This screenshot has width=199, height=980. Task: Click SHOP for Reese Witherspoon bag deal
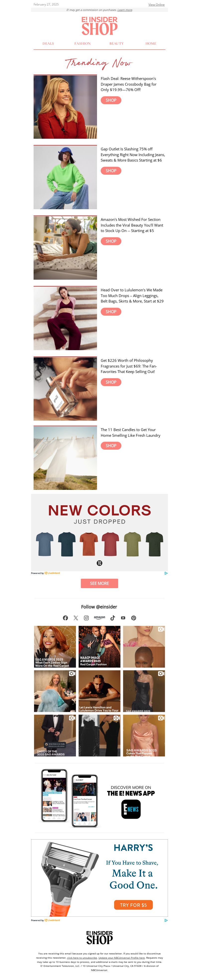(x=111, y=100)
